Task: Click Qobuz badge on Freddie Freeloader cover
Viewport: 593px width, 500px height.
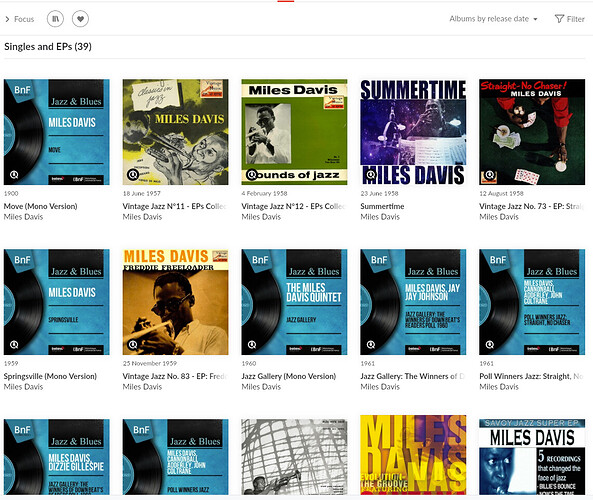Action: (133, 345)
